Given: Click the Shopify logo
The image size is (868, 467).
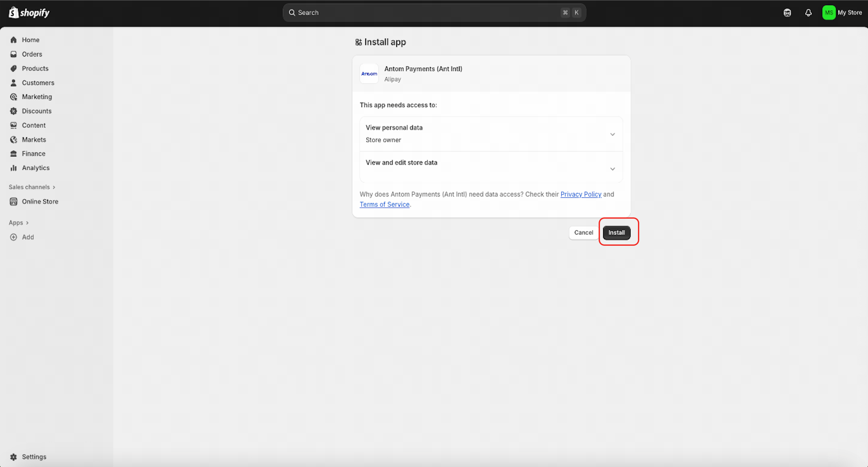Looking at the screenshot, I should click(29, 13).
